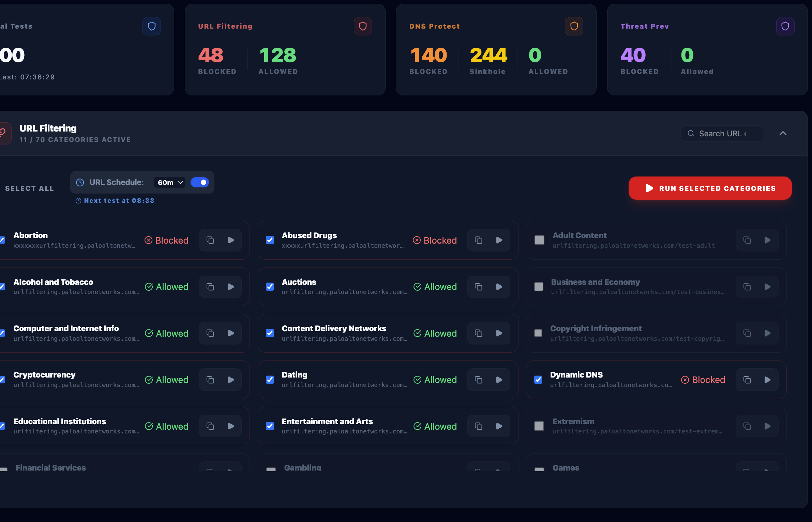Click Run Selected Categories button
Image resolution: width=812 pixels, height=522 pixels.
click(x=710, y=188)
